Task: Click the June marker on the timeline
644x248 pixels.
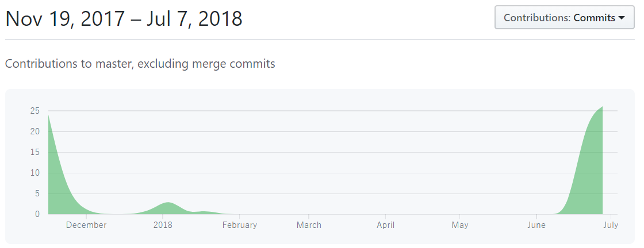Action: pyautogui.click(x=536, y=225)
